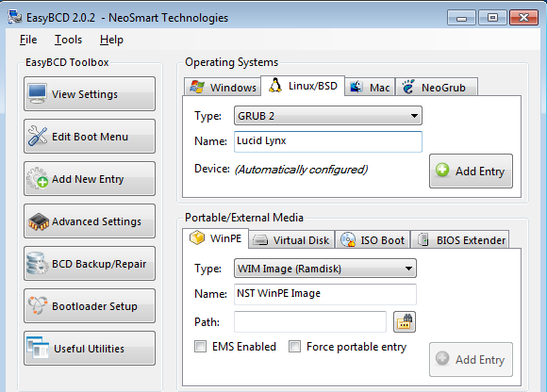Open the Edit Boot Menu tool
The image size is (547, 392).
90,137
